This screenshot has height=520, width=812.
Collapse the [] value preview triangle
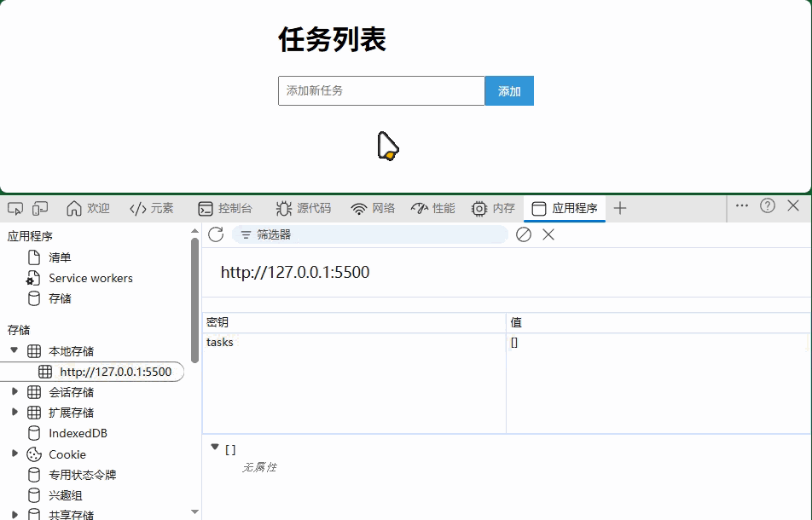click(x=214, y=448)
